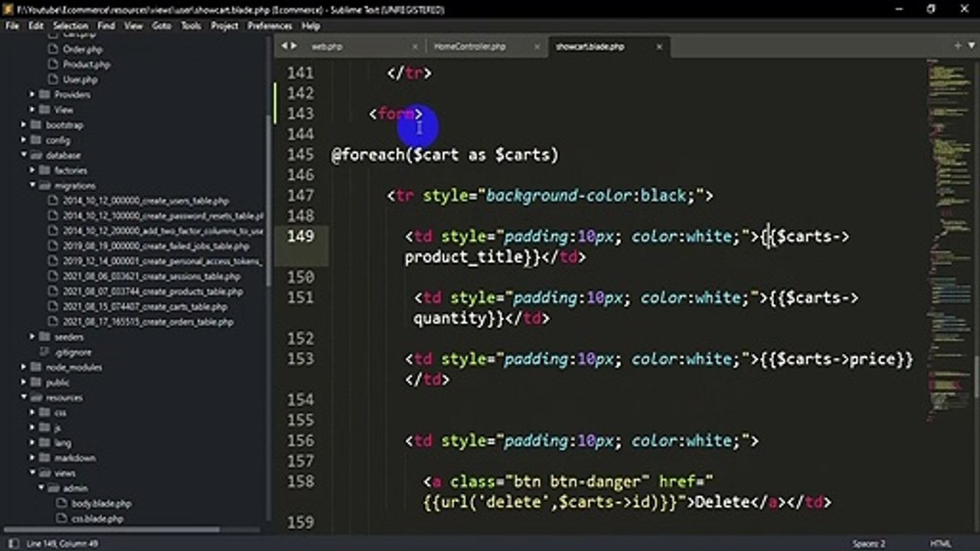The image size is (980, 551).
Task: Go to the next tab using right arrow
Action: tap(294, 46)
